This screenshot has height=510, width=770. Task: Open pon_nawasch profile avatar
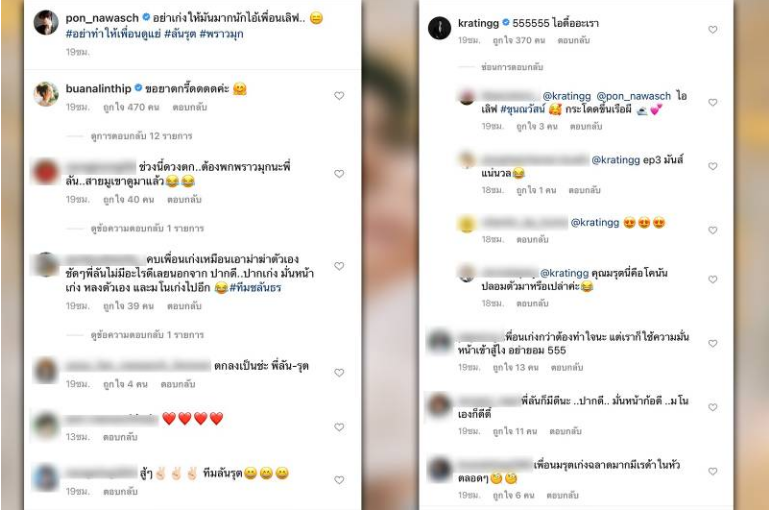pyautogui.click(x=46, y=22)
